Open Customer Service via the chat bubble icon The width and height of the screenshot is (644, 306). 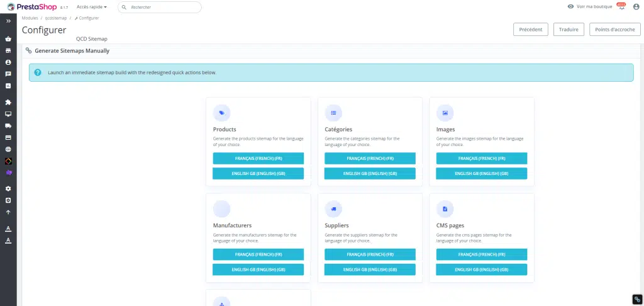[x=8, y=74]
